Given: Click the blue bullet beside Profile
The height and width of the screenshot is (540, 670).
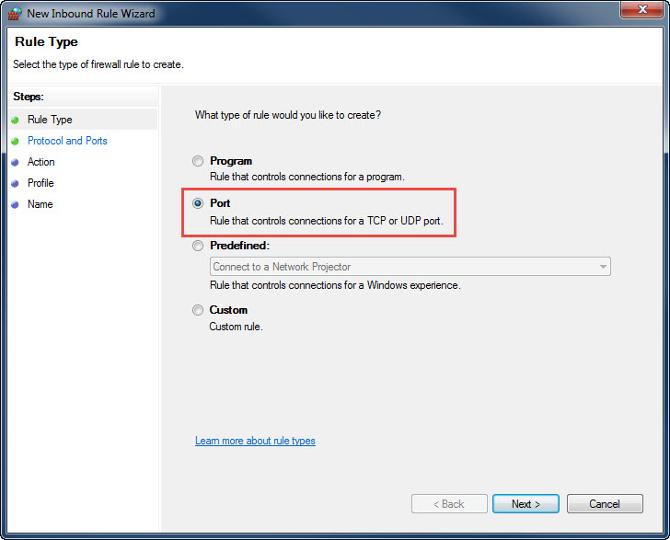Looking at the screenshot, I should [15, 183].
